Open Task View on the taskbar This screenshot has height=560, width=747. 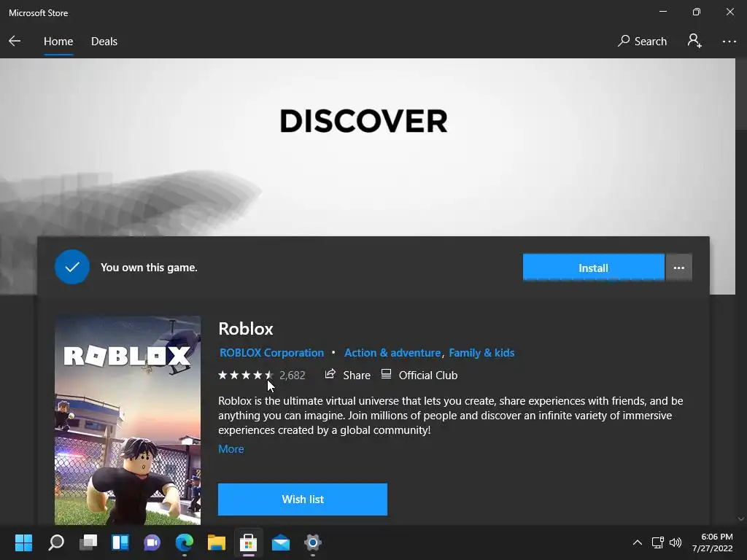pyautogui.click(x=88, y=542)
